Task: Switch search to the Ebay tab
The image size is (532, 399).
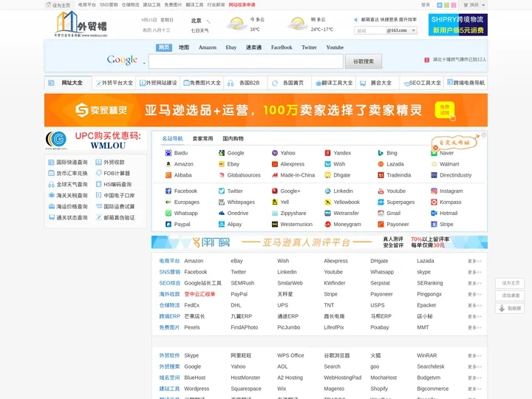Action: tap(231, 47)
